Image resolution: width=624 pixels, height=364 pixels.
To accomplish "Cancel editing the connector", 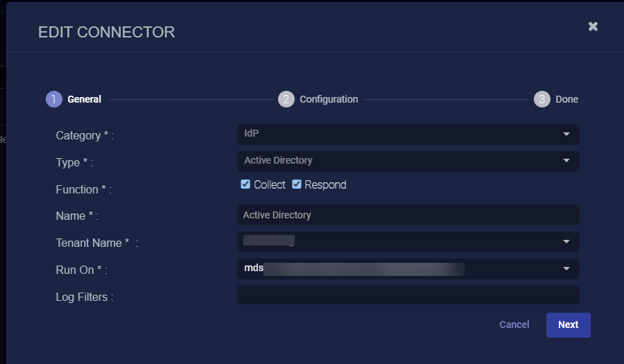I will tap(514, 324).
